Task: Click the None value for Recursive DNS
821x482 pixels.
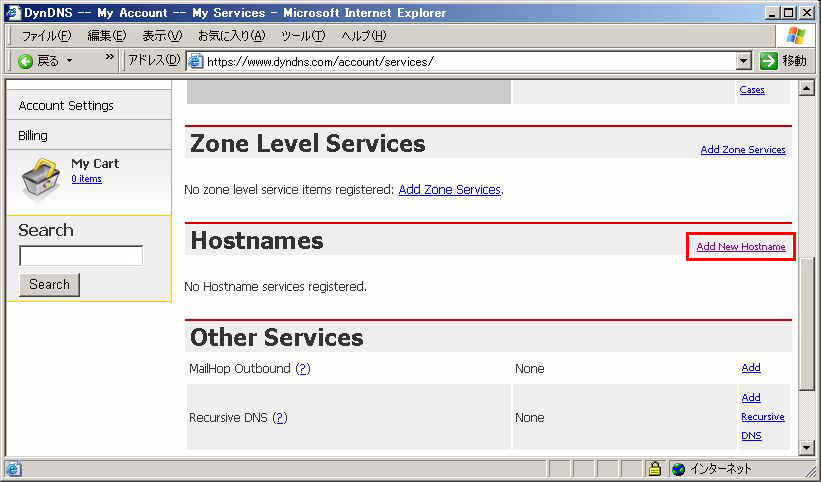Action: [x=529, y=418]
